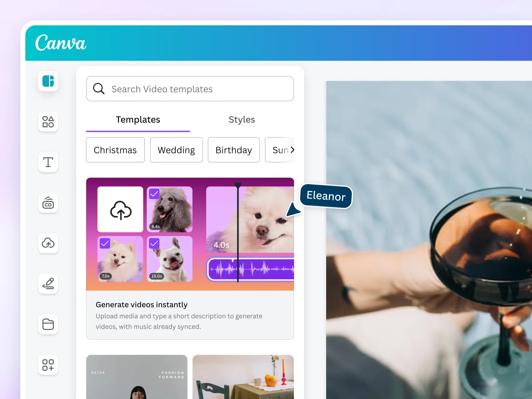Expand more template category filters

(292, 150)
